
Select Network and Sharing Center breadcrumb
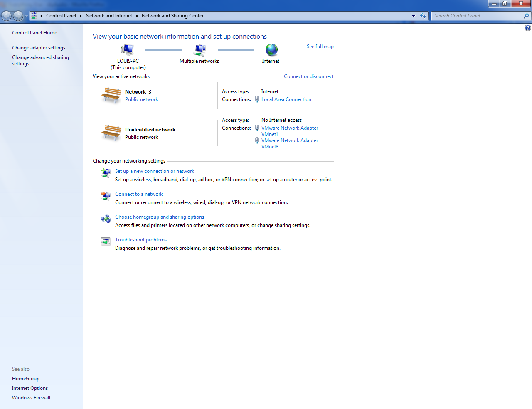point(172,16)
